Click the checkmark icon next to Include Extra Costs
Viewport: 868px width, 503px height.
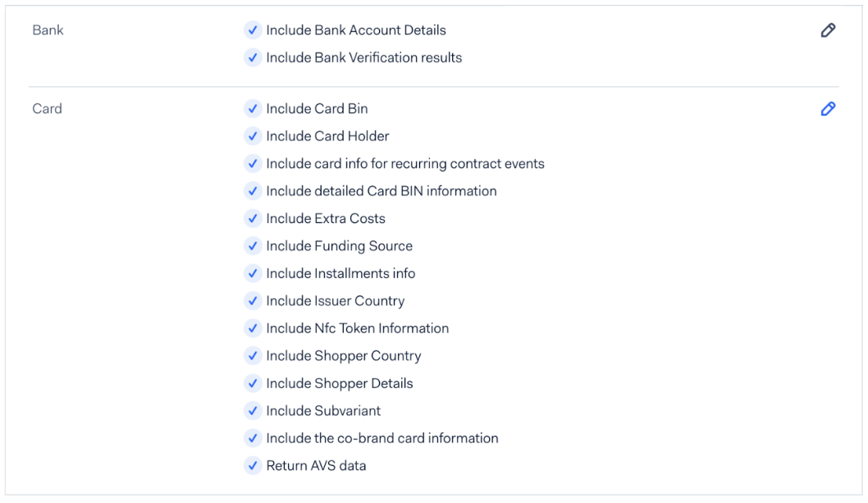pyautogui.click(x=252, y=218)
